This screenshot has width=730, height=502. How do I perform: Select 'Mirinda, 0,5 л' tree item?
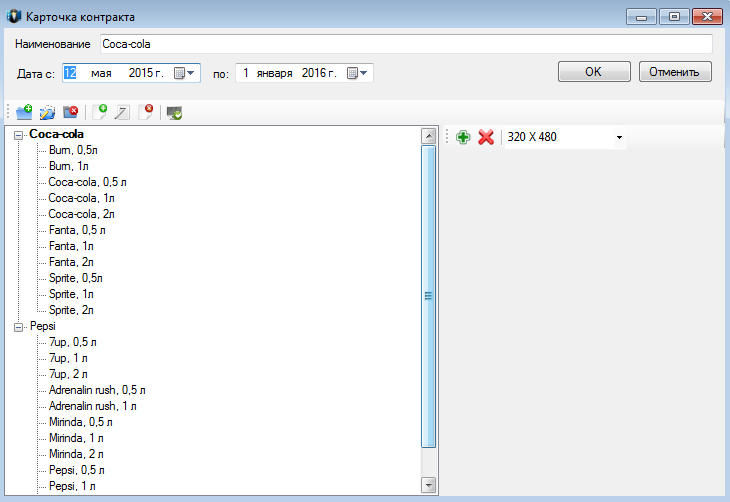(x=81, y=422)
